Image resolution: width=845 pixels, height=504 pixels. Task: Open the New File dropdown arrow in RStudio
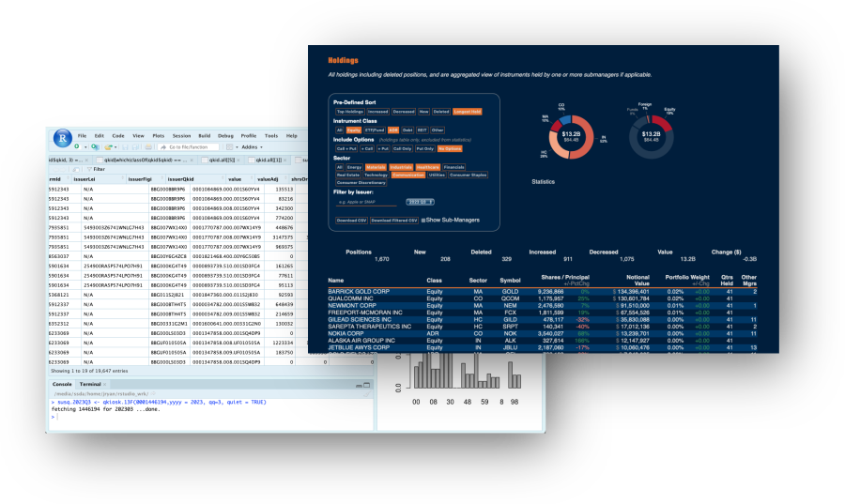pos(85,147)
